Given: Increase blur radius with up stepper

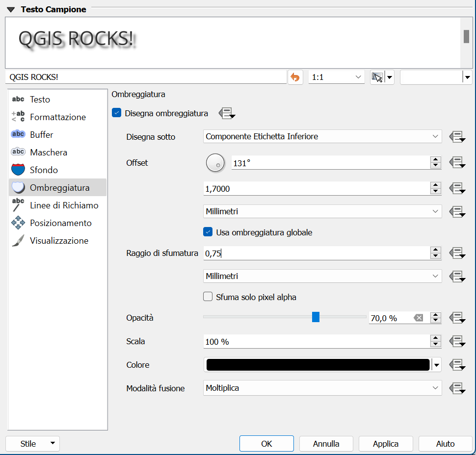Looking at the screenshot, I should pyautogui.click(x=436, y=250).
